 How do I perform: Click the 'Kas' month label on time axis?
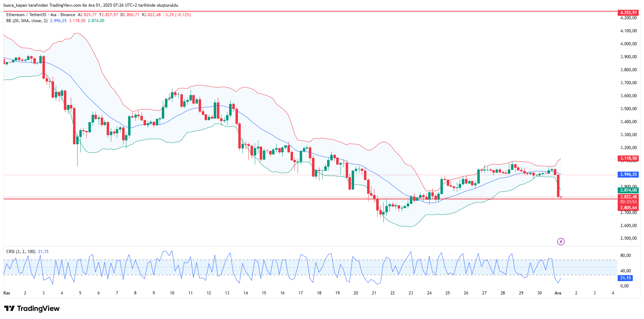[7, 293]
